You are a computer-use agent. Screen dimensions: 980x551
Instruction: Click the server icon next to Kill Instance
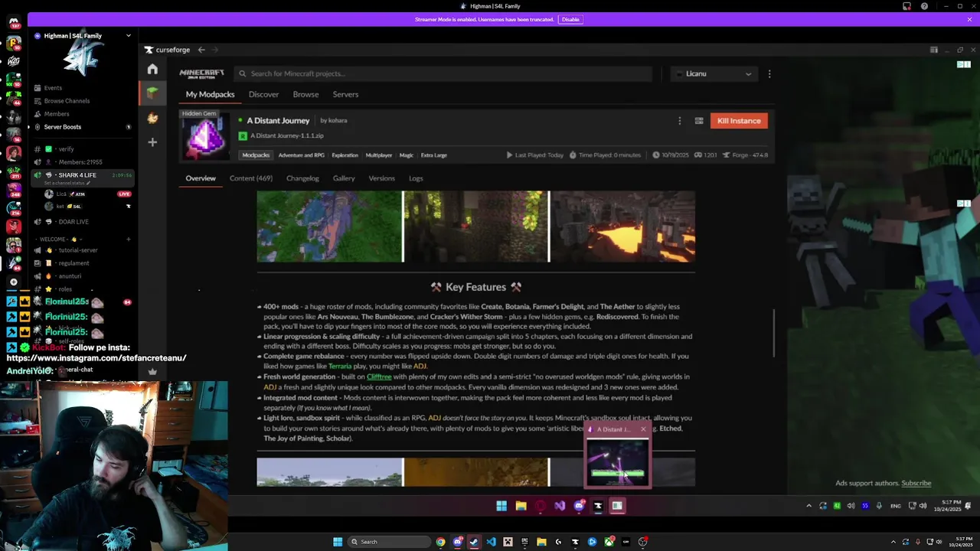(x=699, y=121)
